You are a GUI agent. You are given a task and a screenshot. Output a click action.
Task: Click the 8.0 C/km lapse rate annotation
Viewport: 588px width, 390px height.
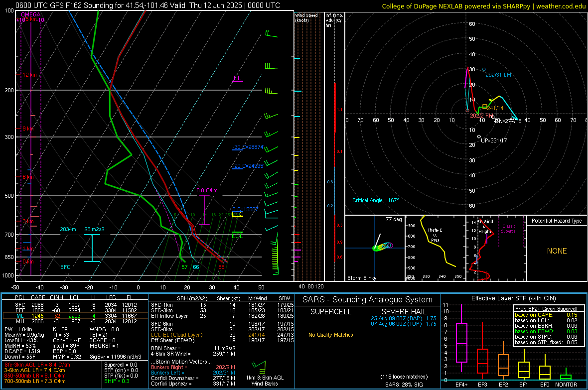click(207, 190)
